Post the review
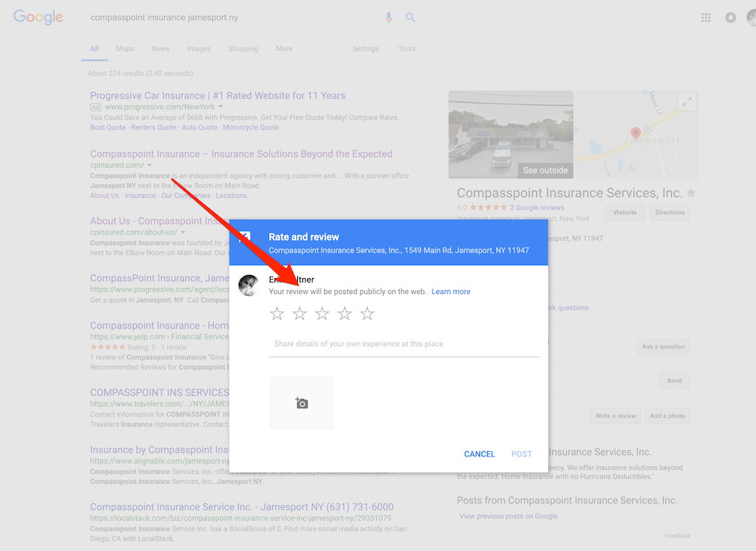This screenshot has width=756, height=551. coord(522,454)
